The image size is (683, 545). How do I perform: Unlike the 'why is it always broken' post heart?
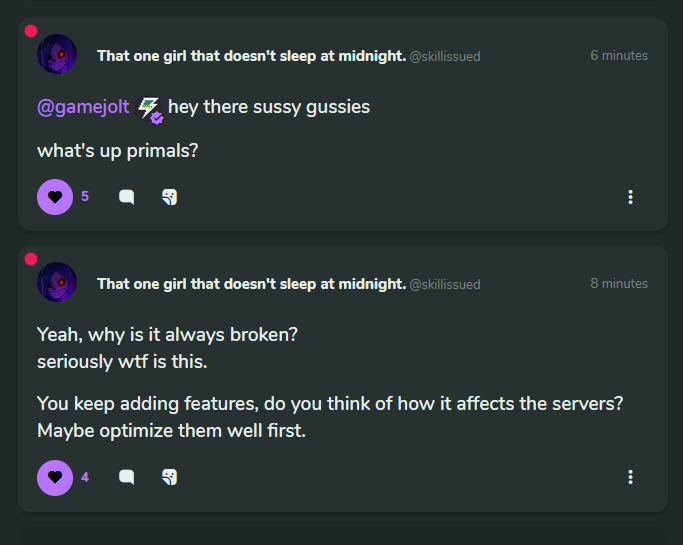coord(55,478)
